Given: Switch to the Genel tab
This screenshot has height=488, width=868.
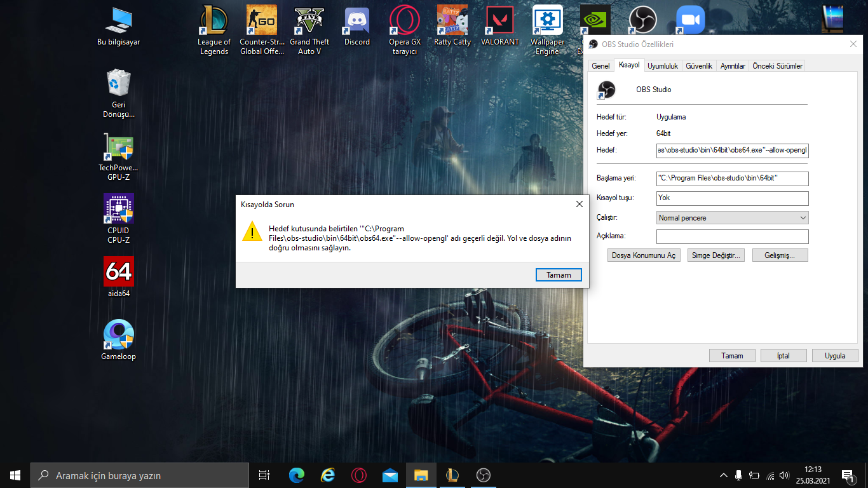Looking at the screenshot, I should 600,66.
